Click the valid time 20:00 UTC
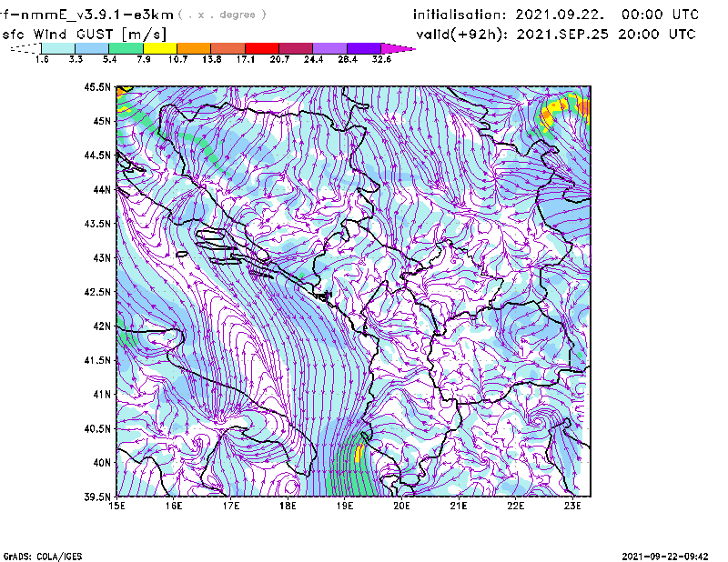Image resolution: width=728 pixels, height=562 pixels. [x=657, y=35]
